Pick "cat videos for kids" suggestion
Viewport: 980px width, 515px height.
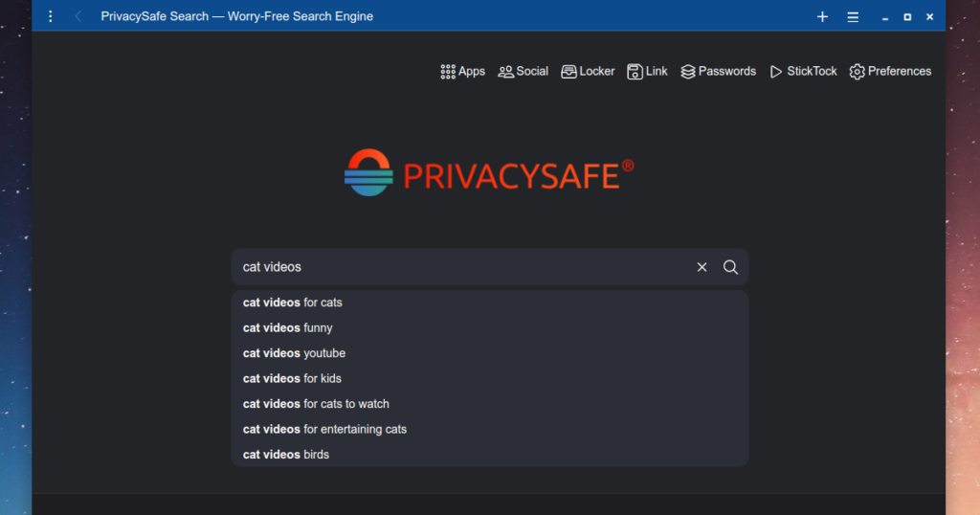292,378
